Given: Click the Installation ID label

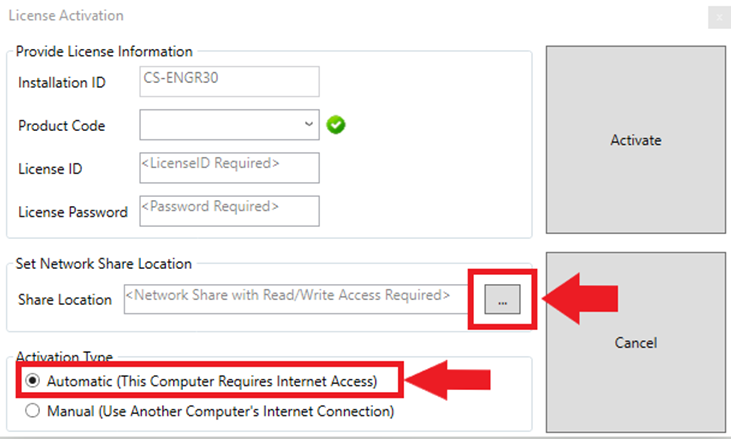Looking at the screenshot, I should [62, 83].
